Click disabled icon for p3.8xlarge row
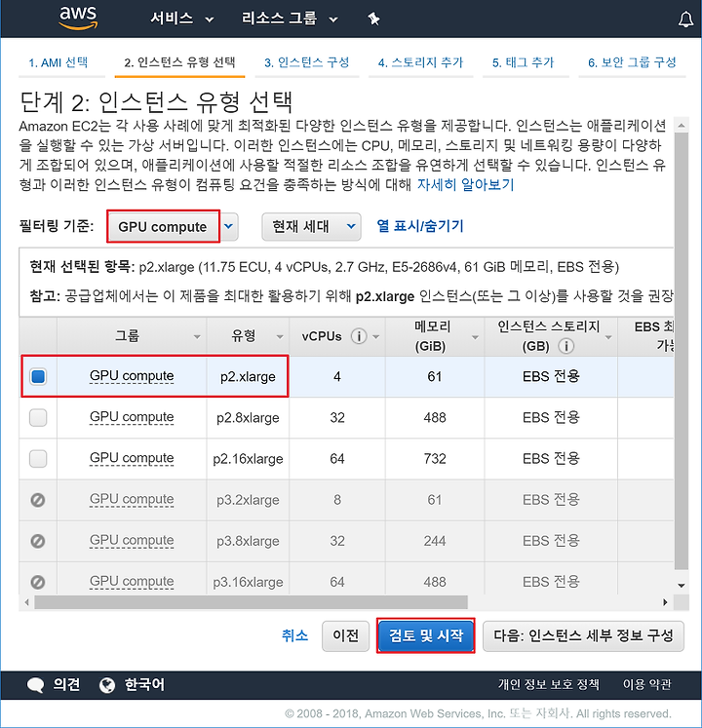702x728 pixels. pos(38,541)
